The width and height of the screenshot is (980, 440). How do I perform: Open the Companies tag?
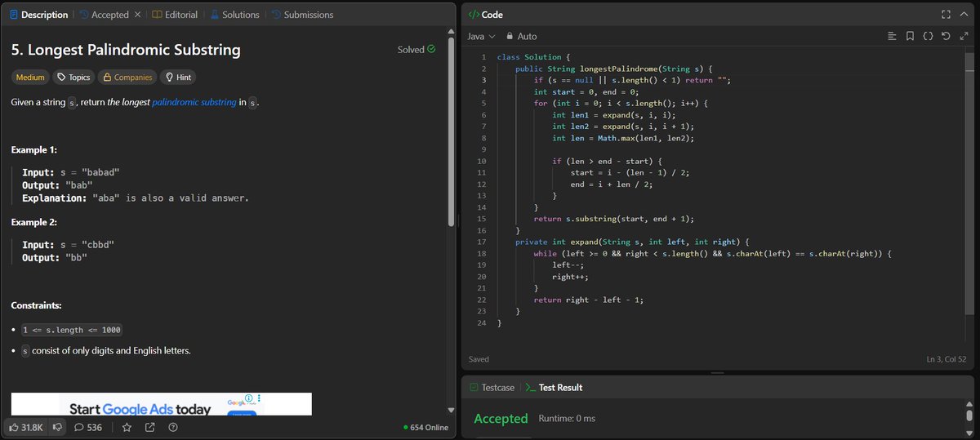(x=127, y=78)
